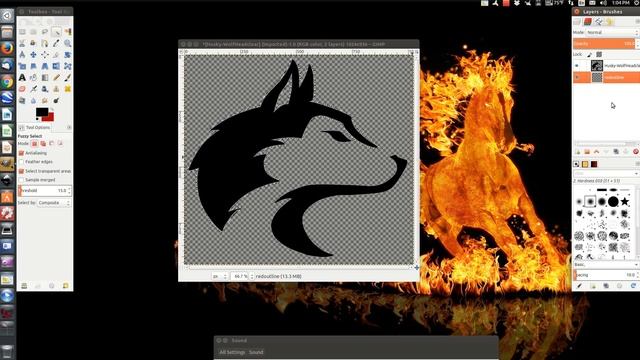
Task: Click the red background color swatch
Action: click(x=50, y=118)
